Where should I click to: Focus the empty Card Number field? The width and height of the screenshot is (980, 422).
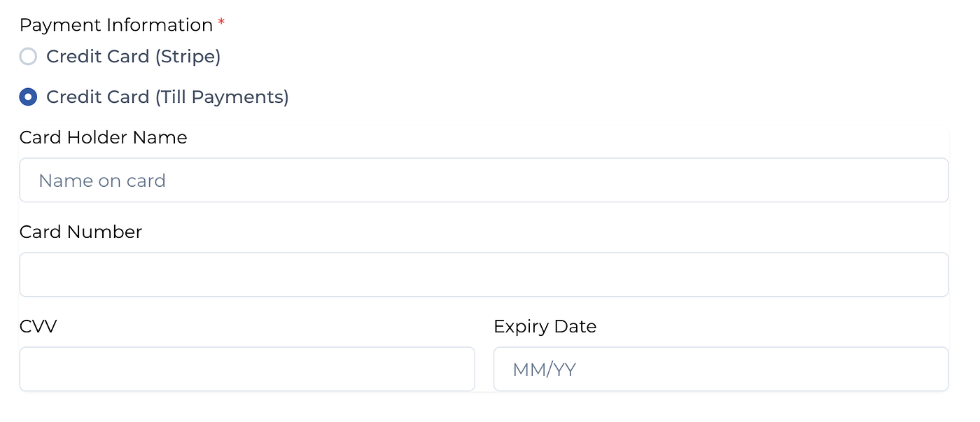pyautogui.click(x=484, y=274)
